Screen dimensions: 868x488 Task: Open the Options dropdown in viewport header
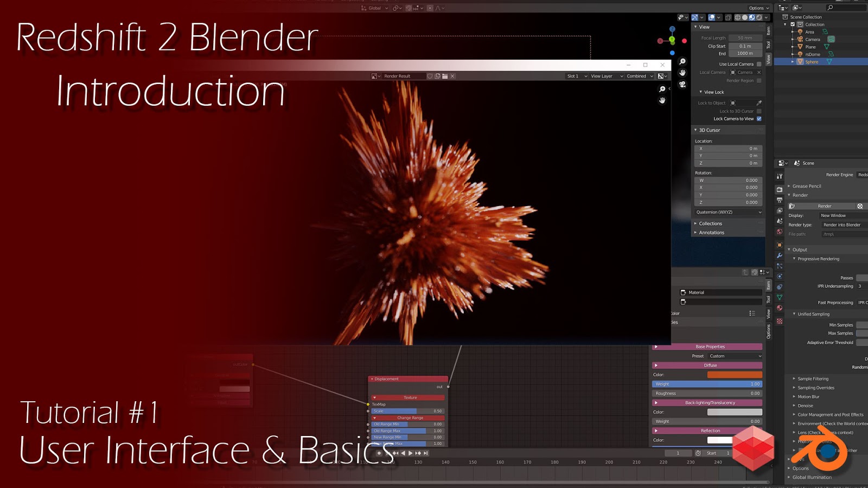tap(758, 8)
